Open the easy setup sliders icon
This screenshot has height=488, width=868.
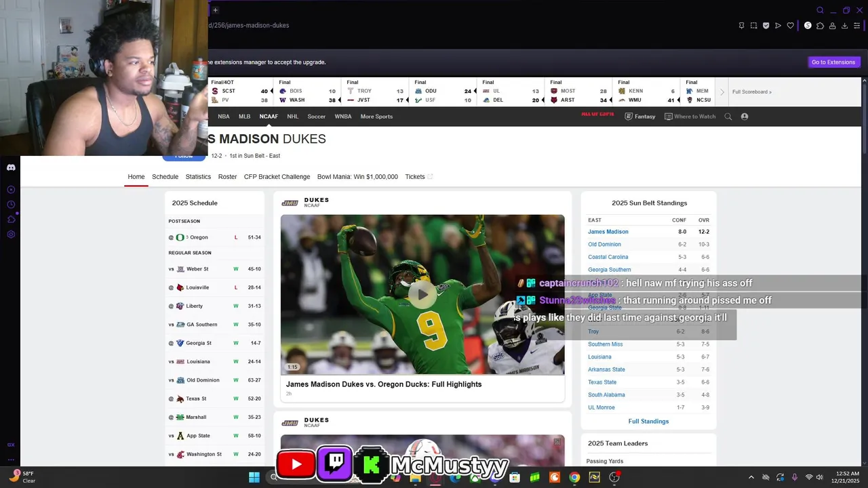click(856, 26)
